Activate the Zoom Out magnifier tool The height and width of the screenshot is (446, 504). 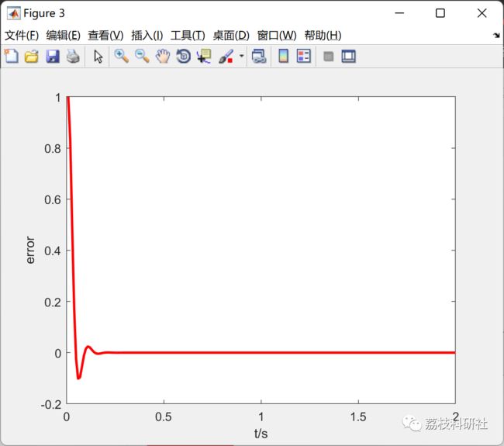coord(142,57)
